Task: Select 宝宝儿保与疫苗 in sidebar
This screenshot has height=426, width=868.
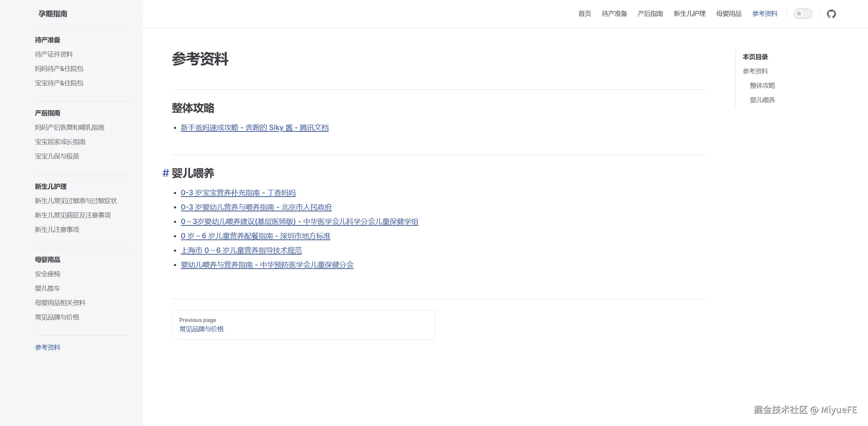Action: [57, 156]
